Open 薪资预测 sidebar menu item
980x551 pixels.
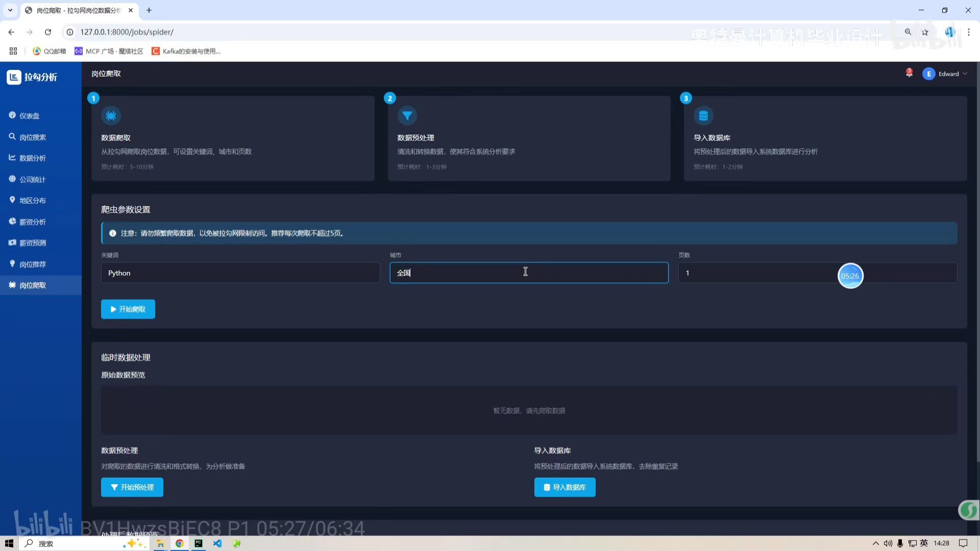[x=32, y=243]
